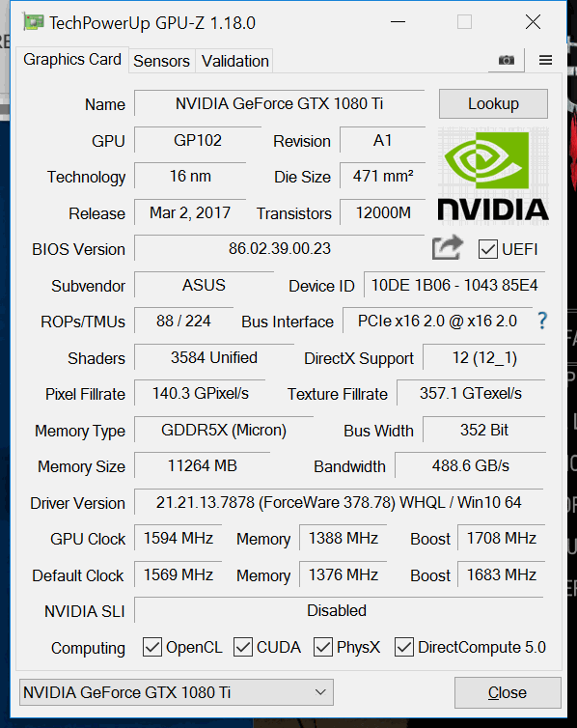Click the BIOS Version text field
Viewport: 577px width, 728px height.
(279, 248)
